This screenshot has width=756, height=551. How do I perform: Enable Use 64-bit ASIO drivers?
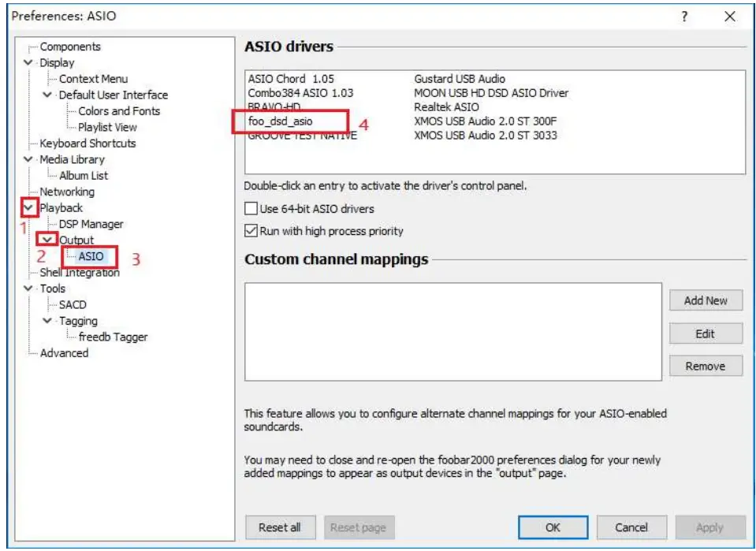[x=251, y=210]
